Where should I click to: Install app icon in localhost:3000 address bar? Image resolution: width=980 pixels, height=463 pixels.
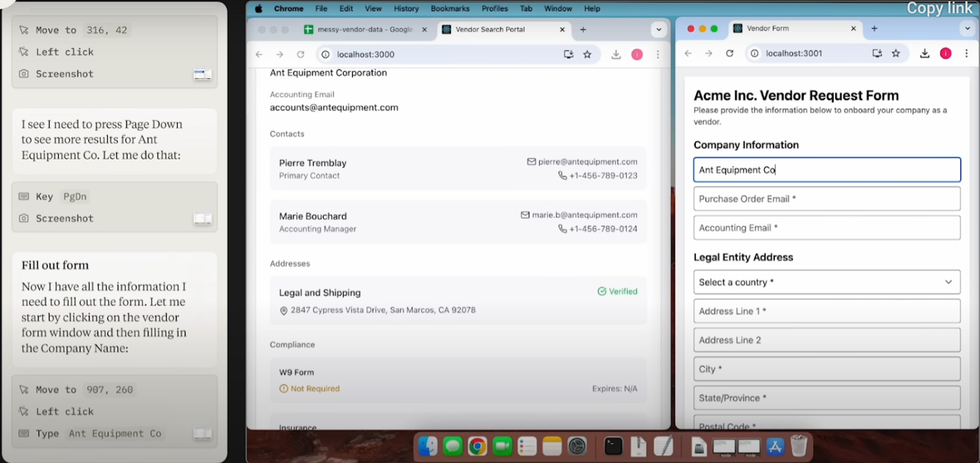click(568, 55)
